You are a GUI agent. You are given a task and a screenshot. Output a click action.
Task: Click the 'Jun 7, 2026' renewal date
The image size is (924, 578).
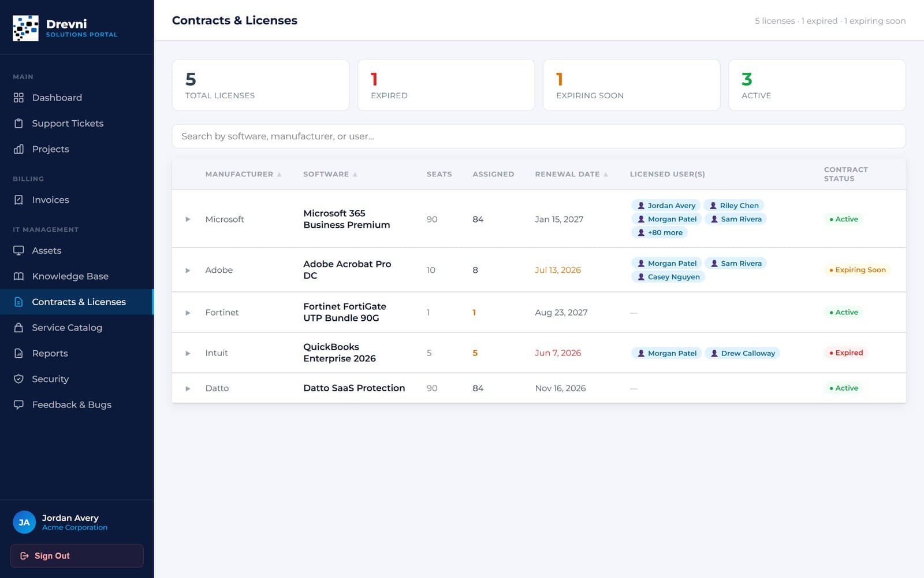[x=558, y=353]
